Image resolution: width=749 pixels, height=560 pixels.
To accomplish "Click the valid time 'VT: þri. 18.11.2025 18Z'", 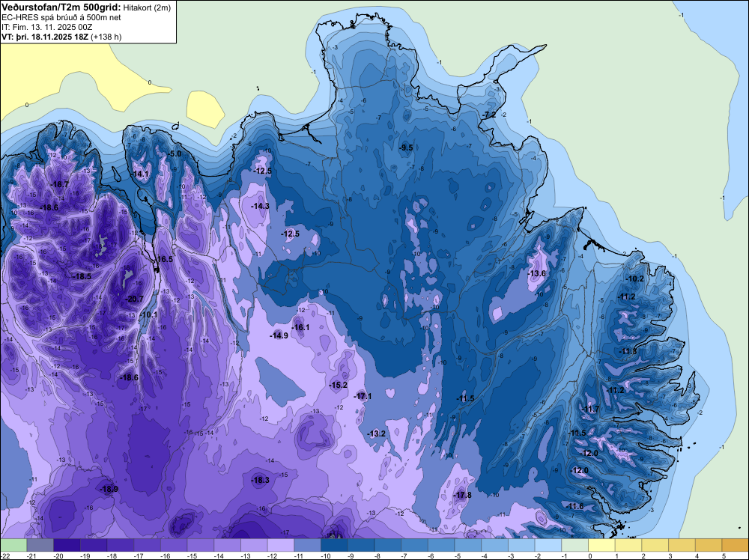I will click(x=46, y=36).
